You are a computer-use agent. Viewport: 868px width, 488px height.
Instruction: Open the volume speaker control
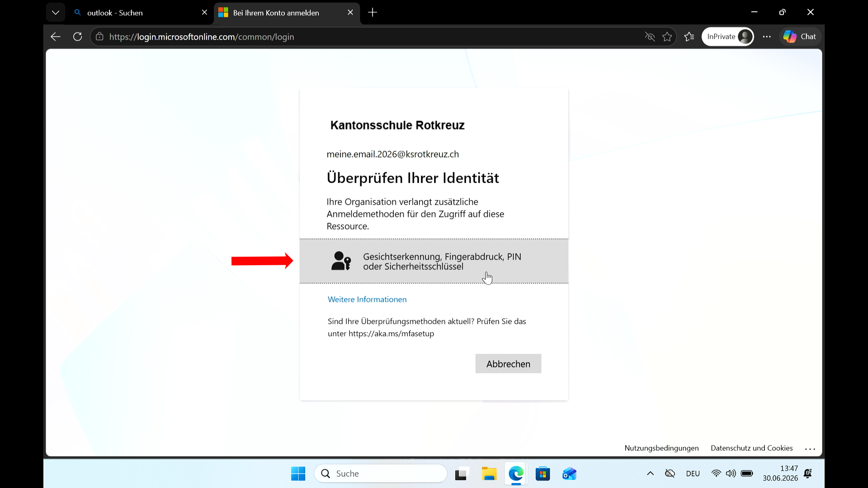[x=731, y=474]
